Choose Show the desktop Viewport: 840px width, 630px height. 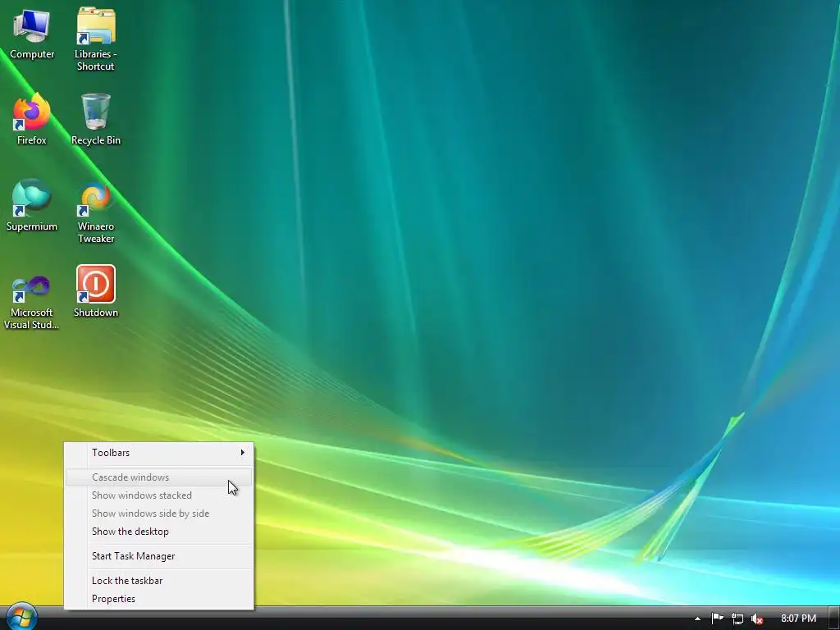[159, 532]
